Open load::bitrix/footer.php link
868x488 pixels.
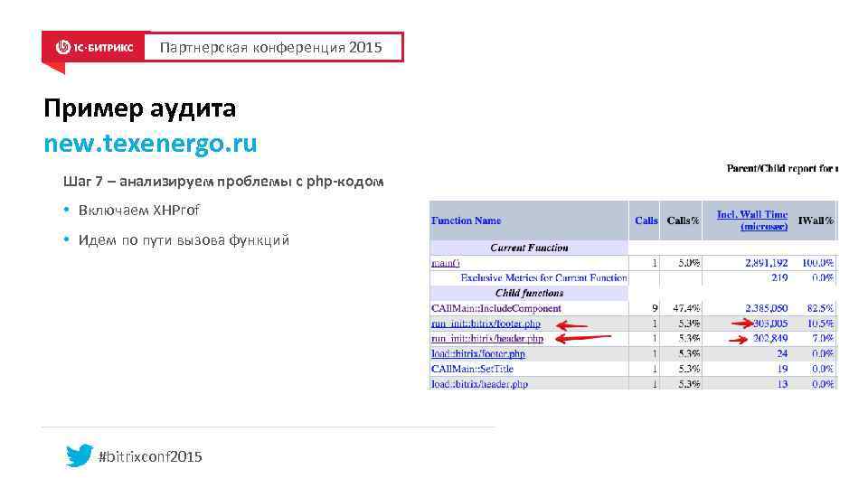point(478,353)
